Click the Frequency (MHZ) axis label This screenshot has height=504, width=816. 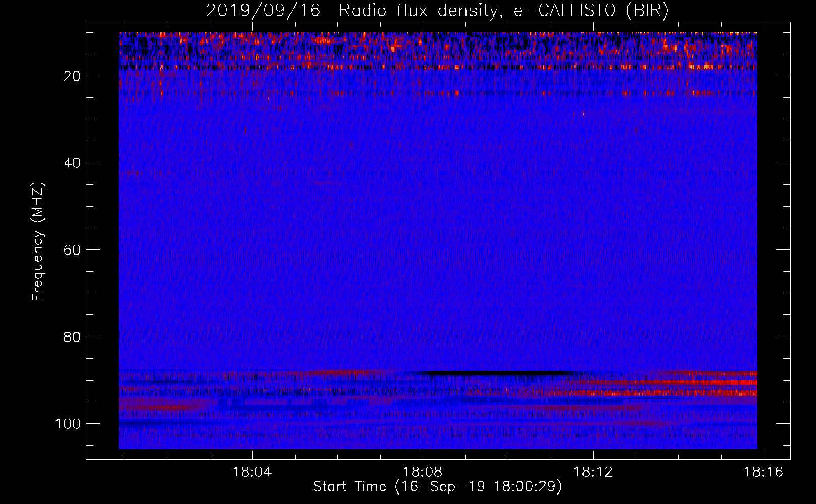(x=38, y=242)
